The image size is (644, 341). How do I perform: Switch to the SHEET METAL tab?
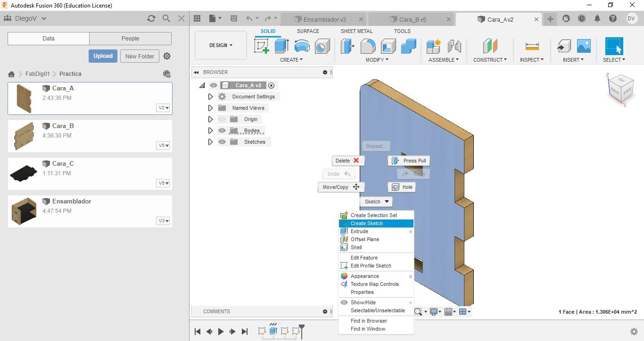[x=357, y=31]
